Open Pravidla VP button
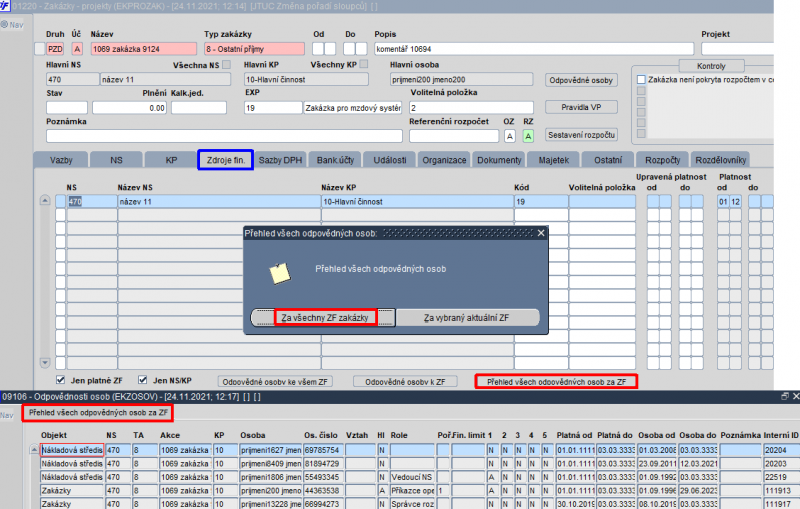800x509 pixels. (581, 107)
